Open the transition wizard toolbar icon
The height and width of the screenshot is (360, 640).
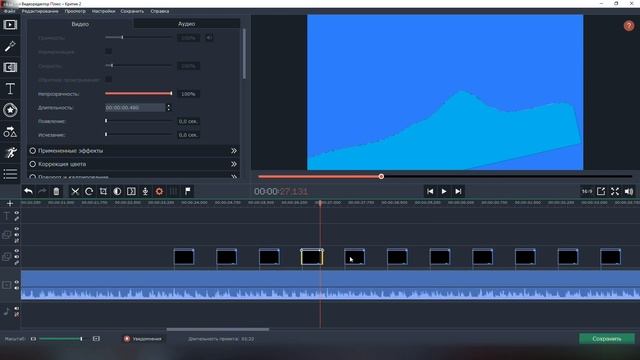click(131, 191)
